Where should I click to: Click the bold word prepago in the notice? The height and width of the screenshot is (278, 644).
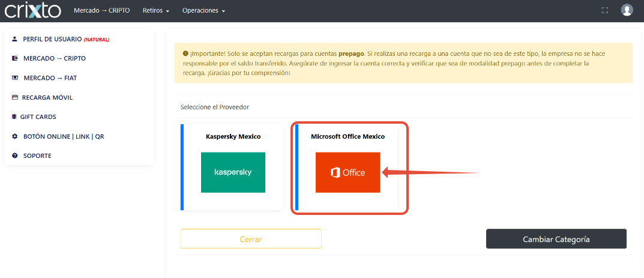[x=352, y=54]
